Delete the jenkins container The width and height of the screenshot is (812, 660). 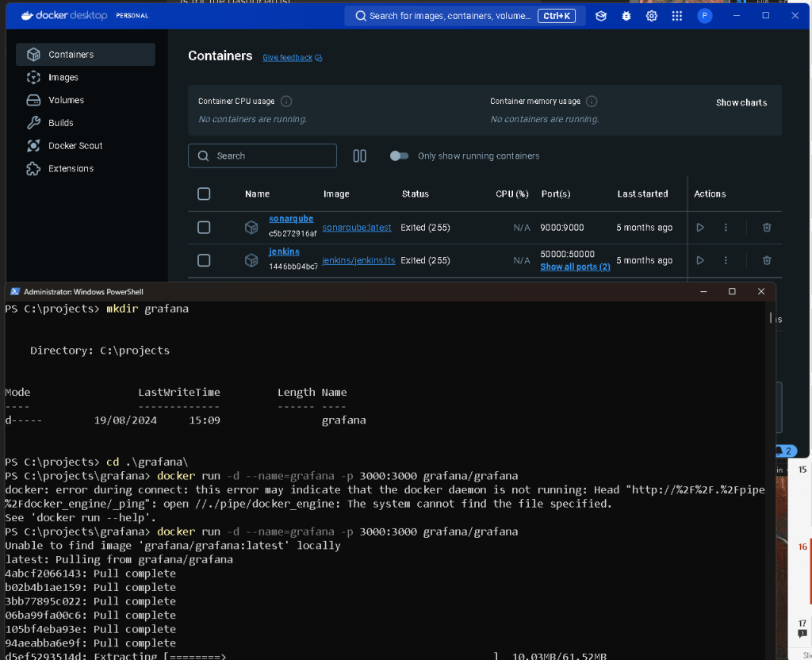[x=767, y=260]
